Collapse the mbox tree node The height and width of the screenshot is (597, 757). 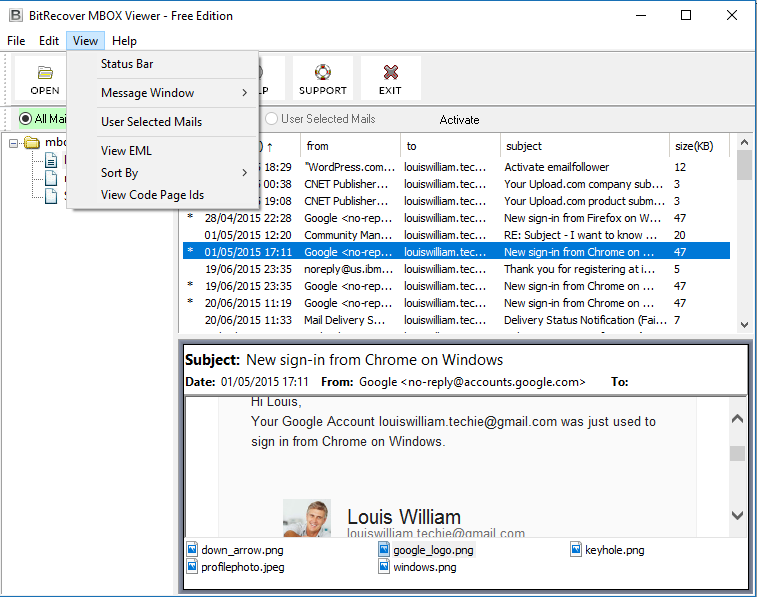[x=14, y=143]
